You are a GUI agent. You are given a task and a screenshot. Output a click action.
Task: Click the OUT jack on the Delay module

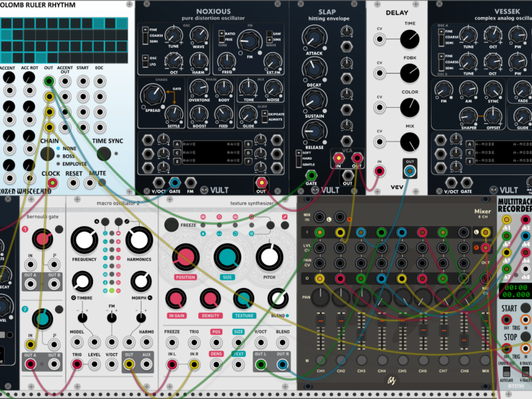[x=410, y=171]
